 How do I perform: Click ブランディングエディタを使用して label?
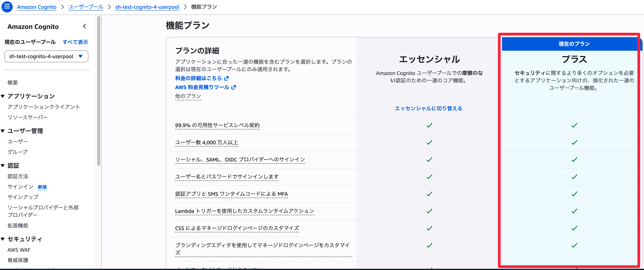pos(263,249)
